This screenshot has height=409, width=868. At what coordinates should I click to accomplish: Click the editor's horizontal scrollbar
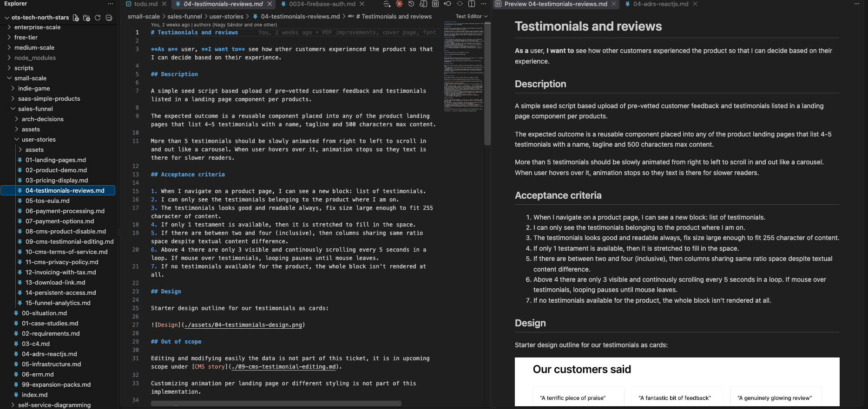coord(276,403)
